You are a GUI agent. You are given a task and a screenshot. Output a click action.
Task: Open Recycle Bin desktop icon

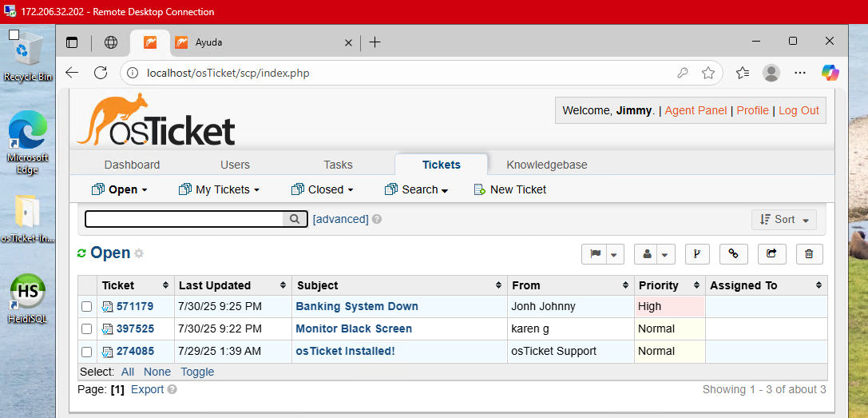pos(27,56)
